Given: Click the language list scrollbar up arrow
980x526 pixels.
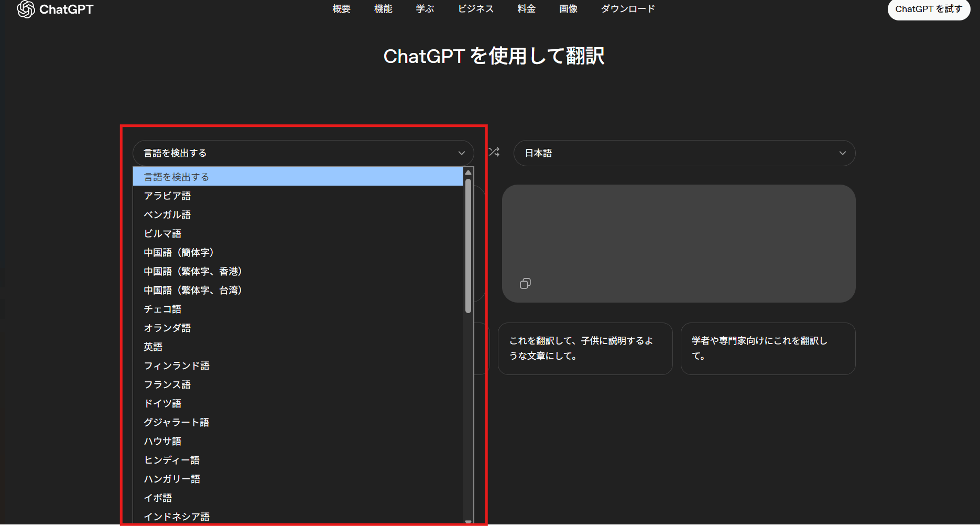Looking at the screenshot, I should pyautogui.click(x=469, y=173).
